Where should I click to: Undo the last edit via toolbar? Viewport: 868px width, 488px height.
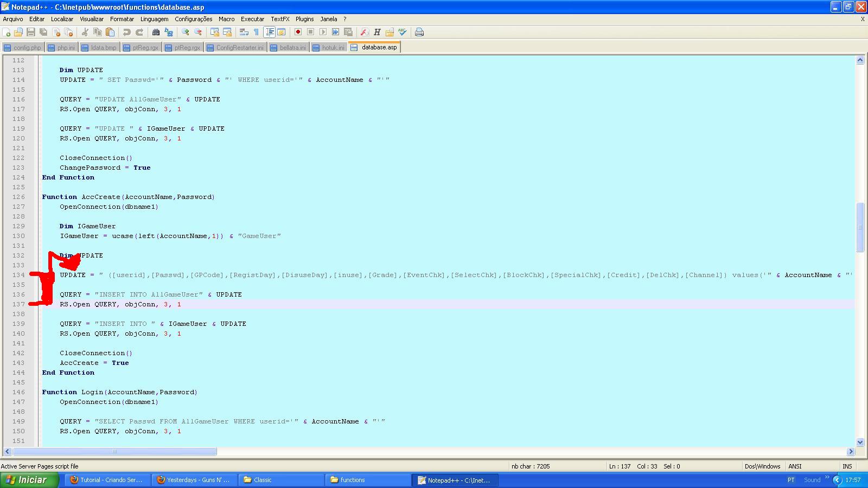(x=127, y=32)
